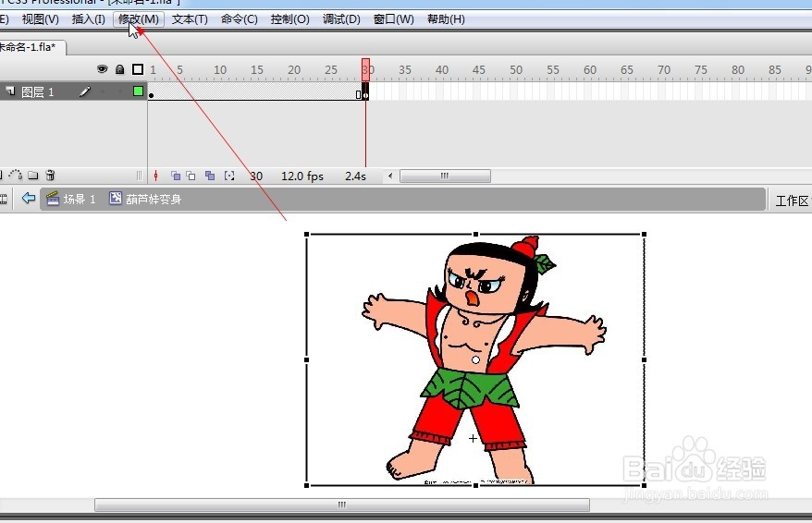Switch to the 未命名-1.fla* document tab
The height and width of the screenshot is (523, 812).
point(29,47)
